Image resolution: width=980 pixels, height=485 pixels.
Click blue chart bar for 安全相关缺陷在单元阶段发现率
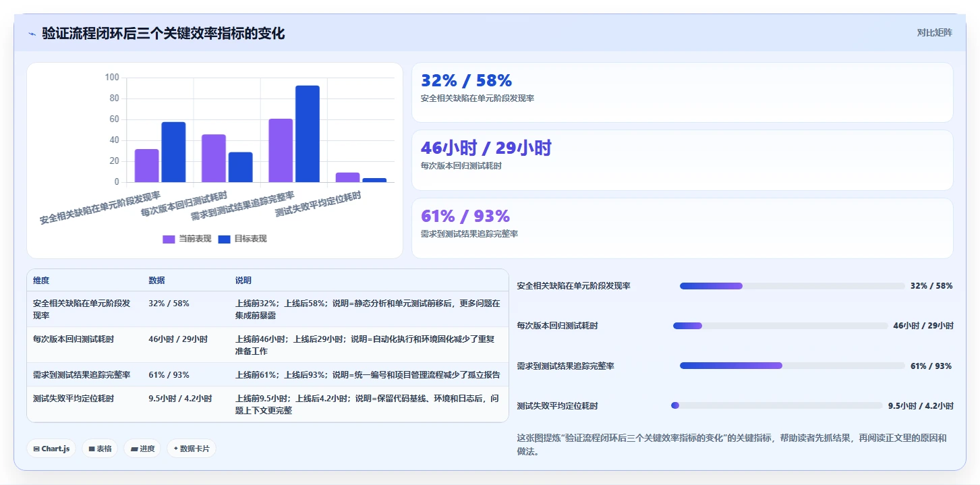click(173, 152)
